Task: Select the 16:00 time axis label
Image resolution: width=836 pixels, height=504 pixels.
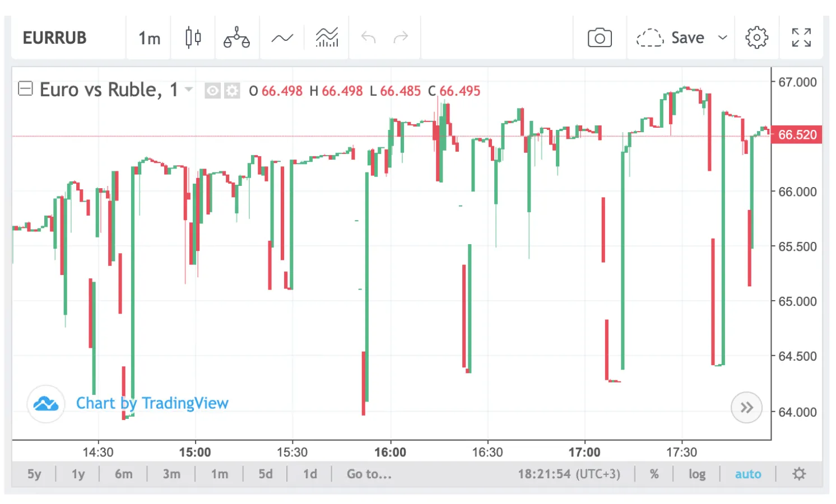Action: coord(390,452)
